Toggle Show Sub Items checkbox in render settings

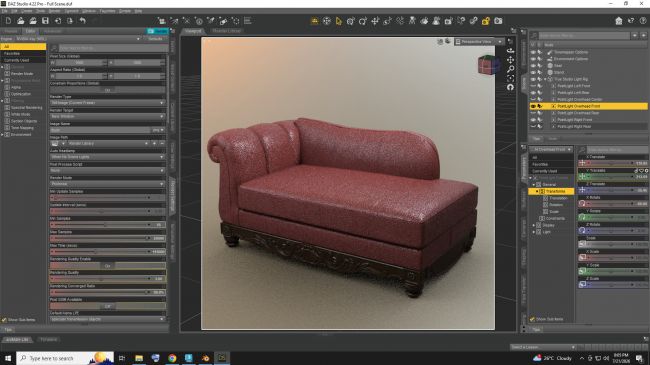(4, 320)
